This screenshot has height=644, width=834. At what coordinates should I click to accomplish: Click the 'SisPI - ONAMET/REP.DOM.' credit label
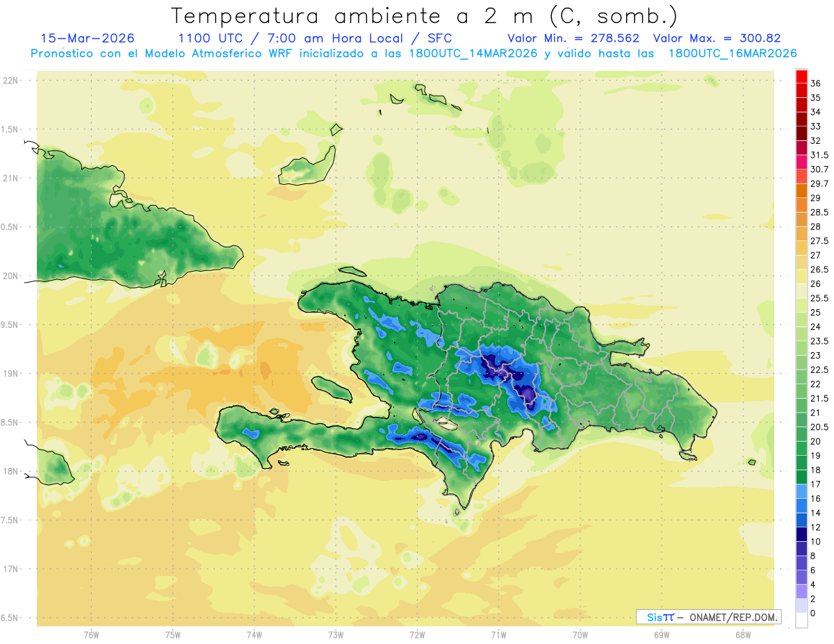coord(708,617)
